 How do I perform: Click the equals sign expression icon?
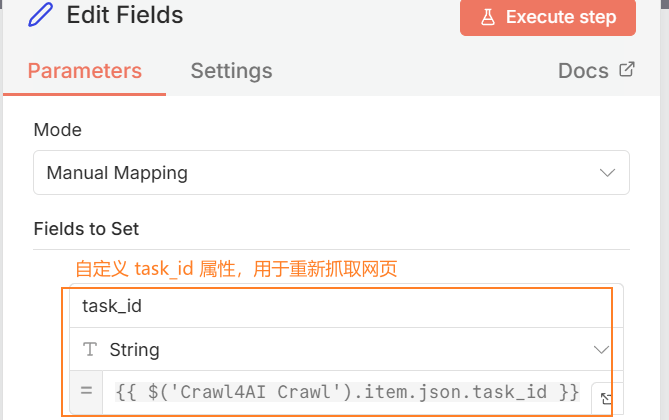coord(86,392)
